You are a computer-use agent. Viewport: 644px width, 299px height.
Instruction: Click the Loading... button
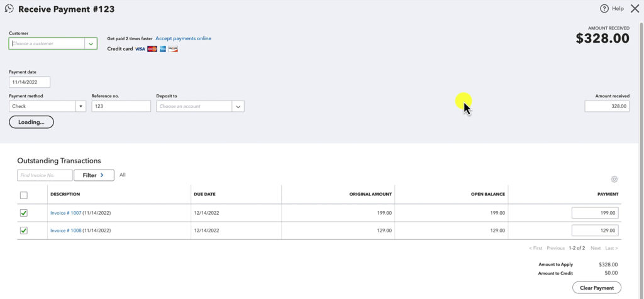click(31, 122)
